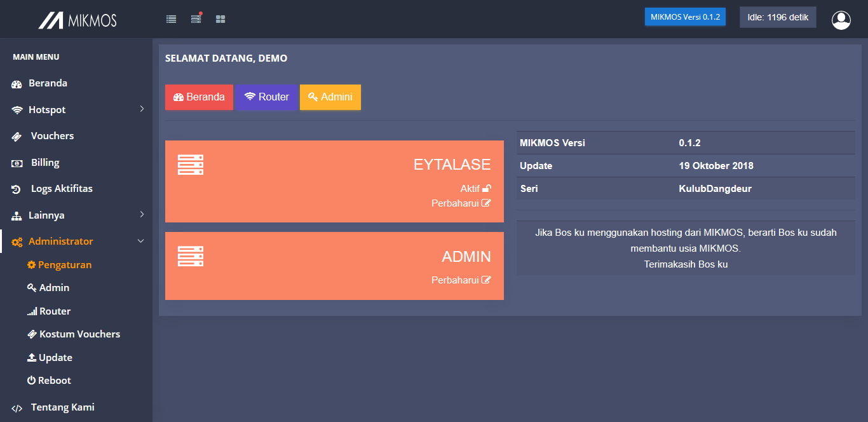The image size is (868, 422).
Task: Click the grid layout icon in top bar
Action: (220, 19)
